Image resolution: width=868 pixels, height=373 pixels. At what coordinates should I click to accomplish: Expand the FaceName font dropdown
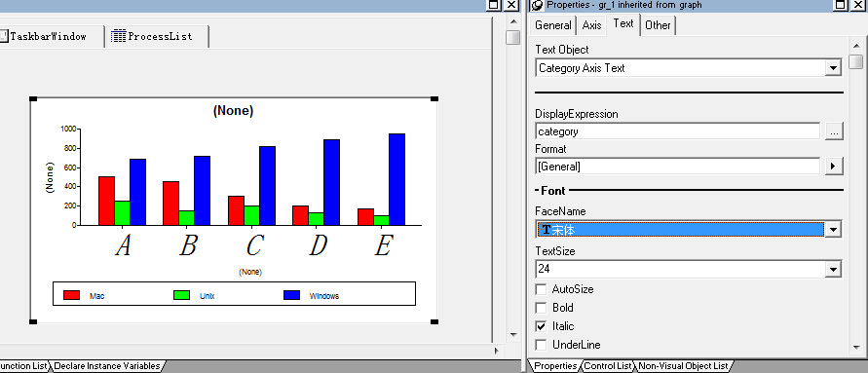pos(833,229)
